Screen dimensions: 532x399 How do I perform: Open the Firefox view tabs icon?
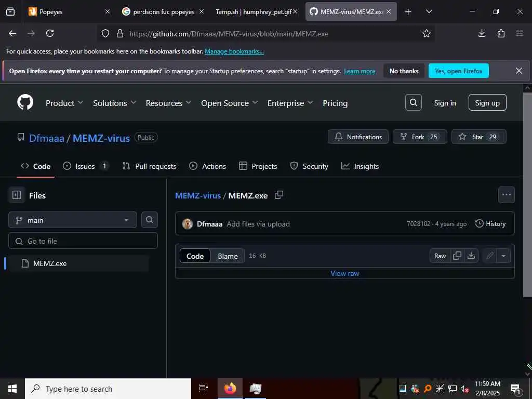coord(10,11)
